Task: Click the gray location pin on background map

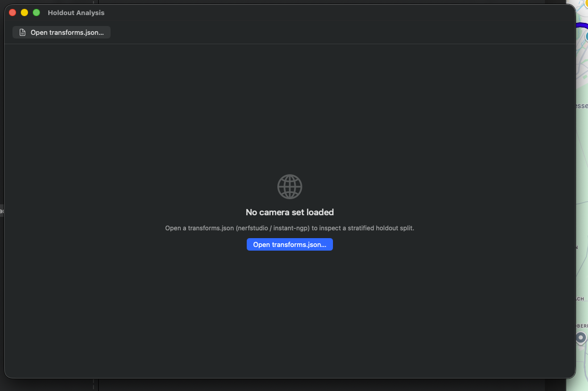Action: coord(581,338)
